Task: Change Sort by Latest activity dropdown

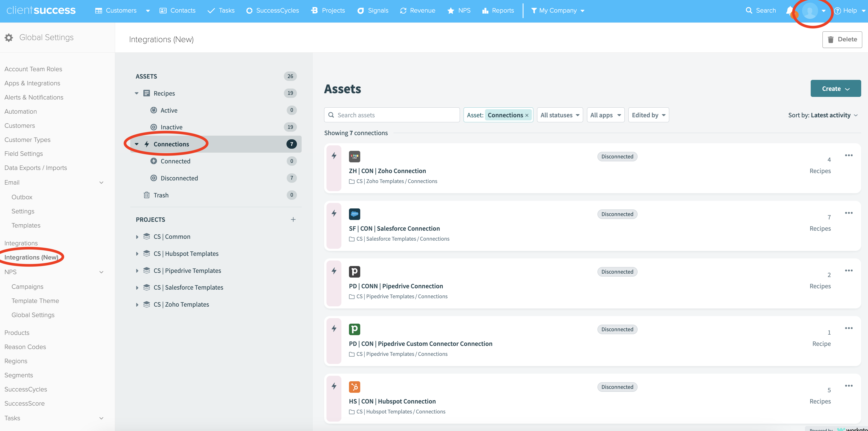Action: tap(823, 115)
